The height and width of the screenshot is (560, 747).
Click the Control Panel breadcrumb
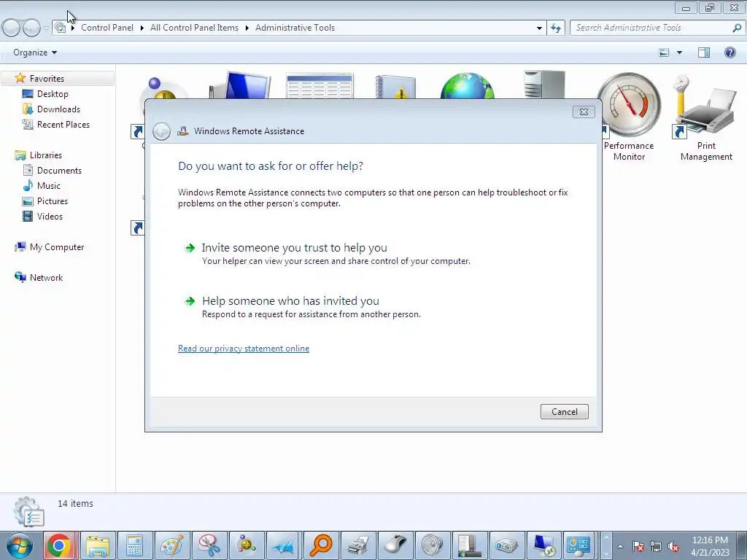[x=107, y=28]
